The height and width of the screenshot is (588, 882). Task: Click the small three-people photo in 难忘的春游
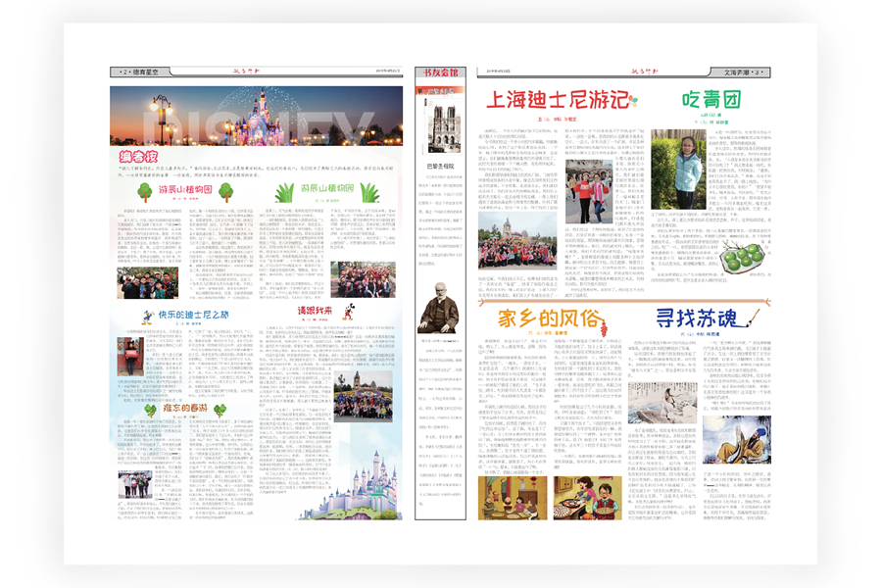135,485
